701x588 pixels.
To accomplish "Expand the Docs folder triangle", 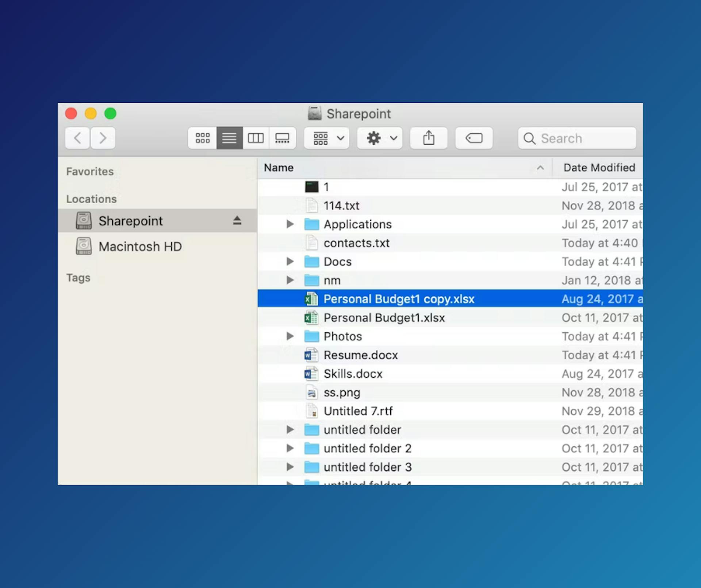I will [290, 261].
